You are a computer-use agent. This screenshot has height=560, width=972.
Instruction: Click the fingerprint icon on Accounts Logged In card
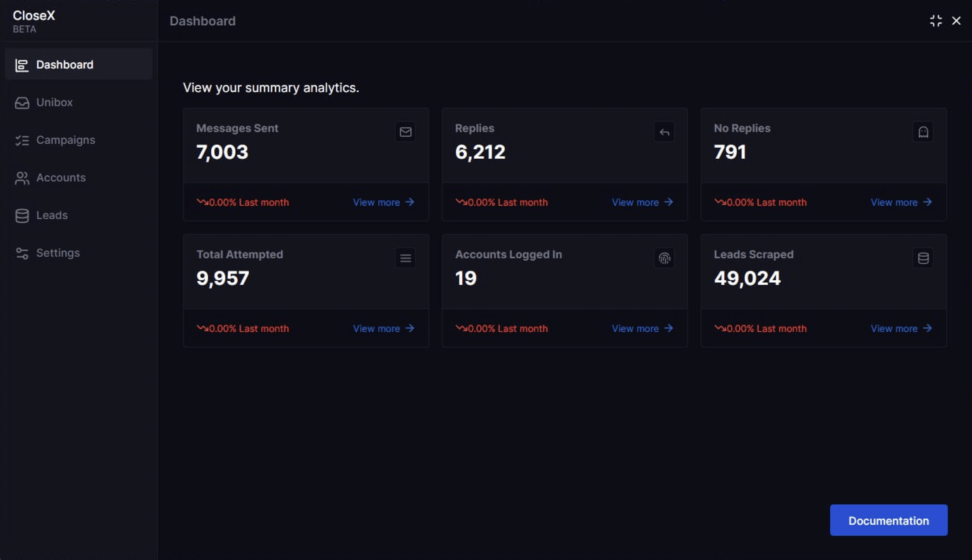point(664,258)
